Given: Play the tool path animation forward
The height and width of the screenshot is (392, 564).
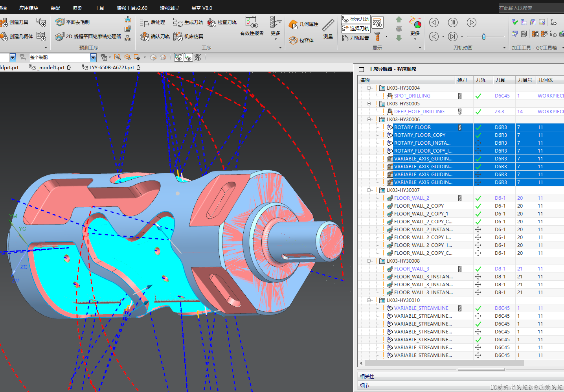Looking at the screenshot, I should pyautogui.click(x=472, y=22).
